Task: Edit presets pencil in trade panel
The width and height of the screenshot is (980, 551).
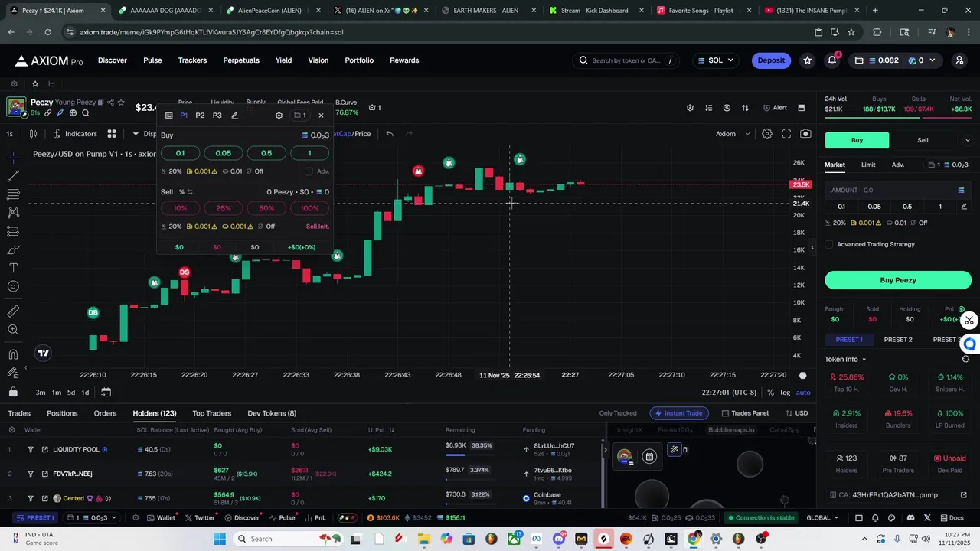Action: pos(235,116)
